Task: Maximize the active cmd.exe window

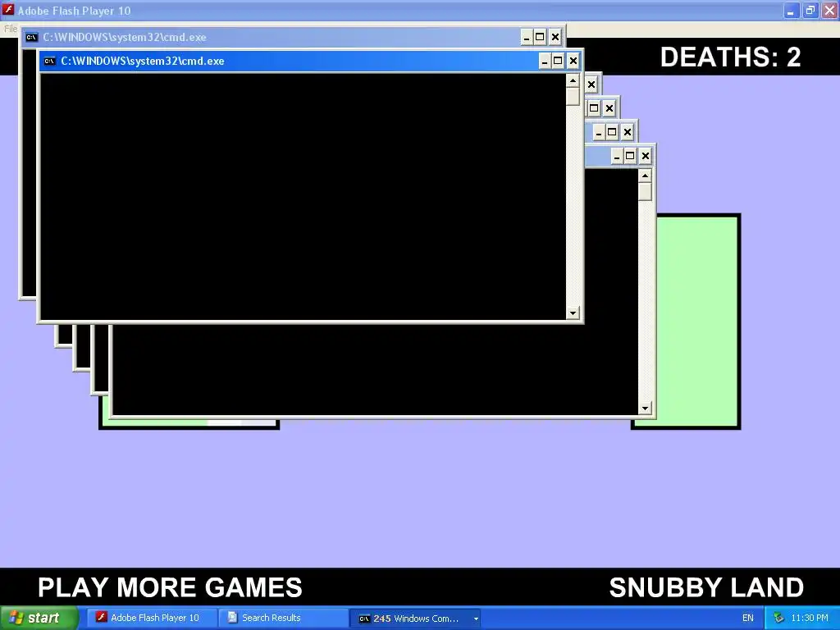Action: pyautogui.click(x=558, y=61)
